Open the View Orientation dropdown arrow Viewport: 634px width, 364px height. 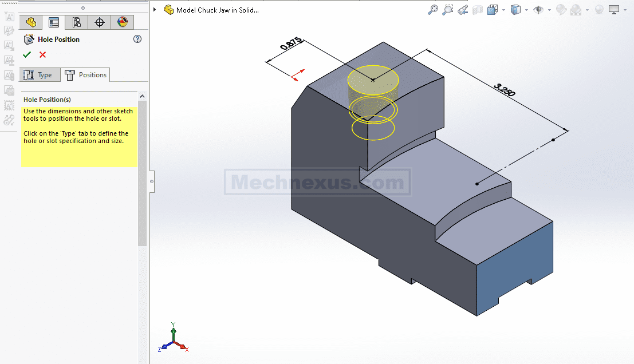pos(503,10)
